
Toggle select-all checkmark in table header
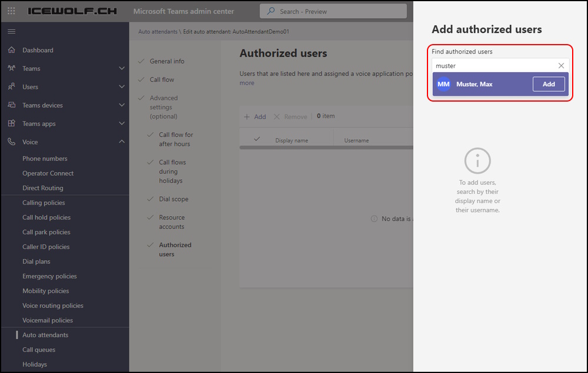click(x=257, y=139)
